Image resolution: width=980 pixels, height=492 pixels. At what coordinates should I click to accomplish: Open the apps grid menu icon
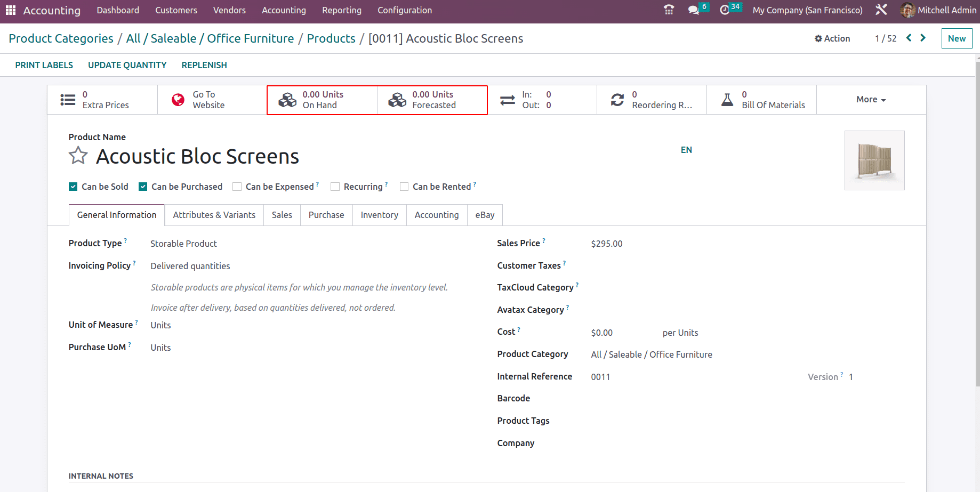click(x=11, y=10)
